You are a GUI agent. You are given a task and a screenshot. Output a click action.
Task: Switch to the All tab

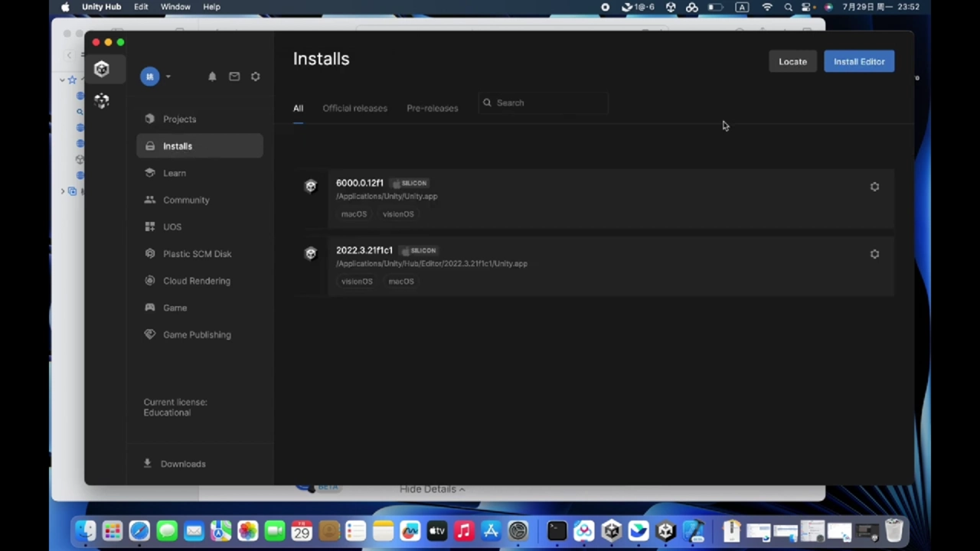298,108
